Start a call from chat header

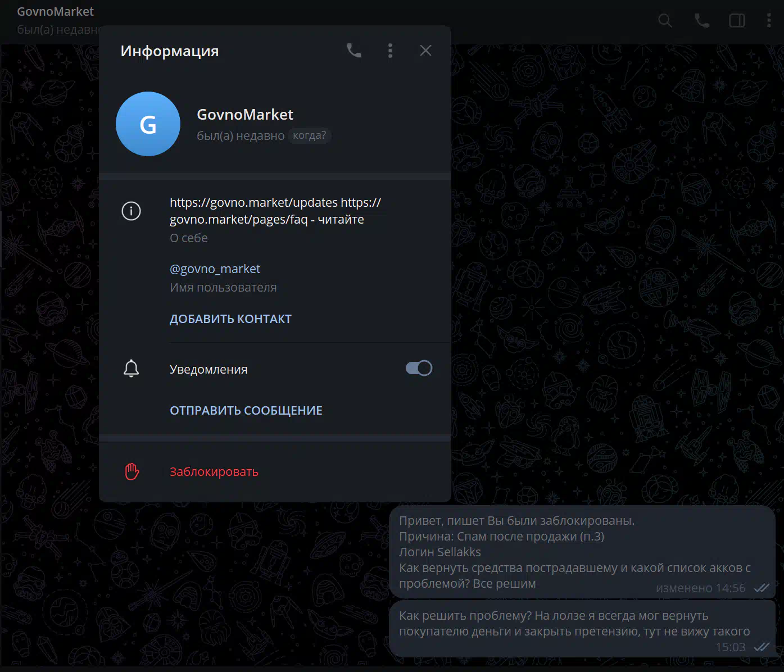pos(701,21)
